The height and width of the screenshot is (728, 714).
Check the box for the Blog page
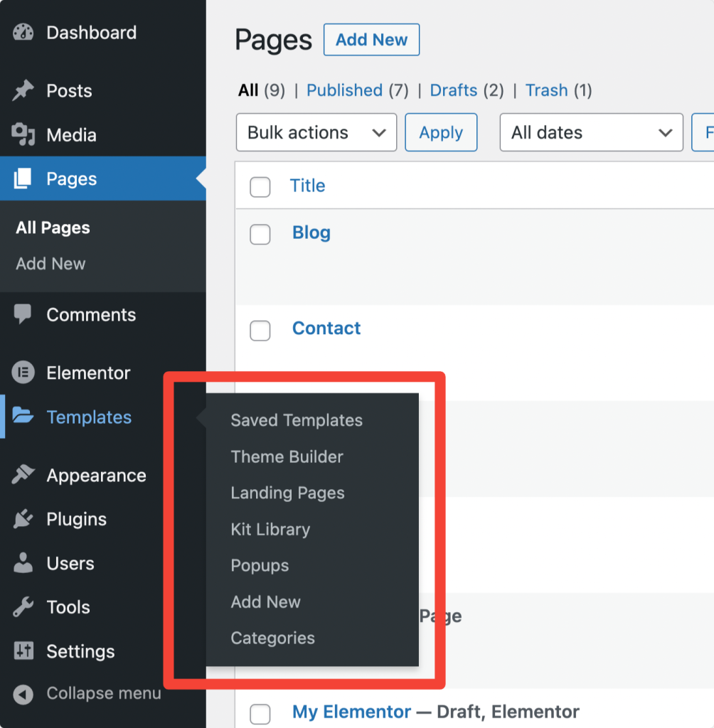coord(260,234)
